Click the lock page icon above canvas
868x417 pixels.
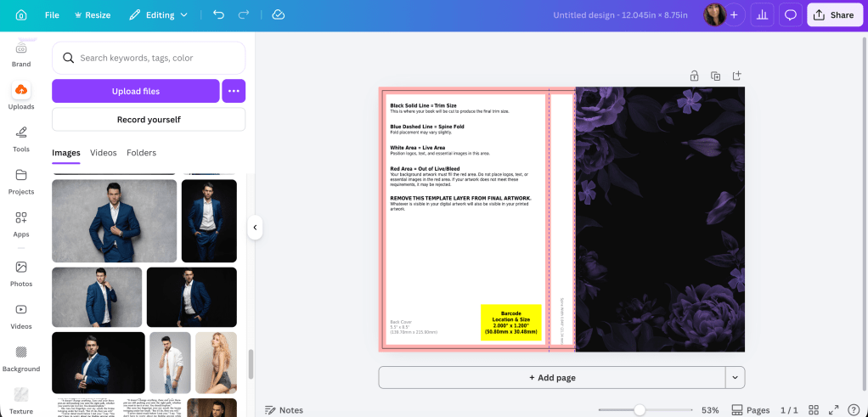click(x=694, y=76)
